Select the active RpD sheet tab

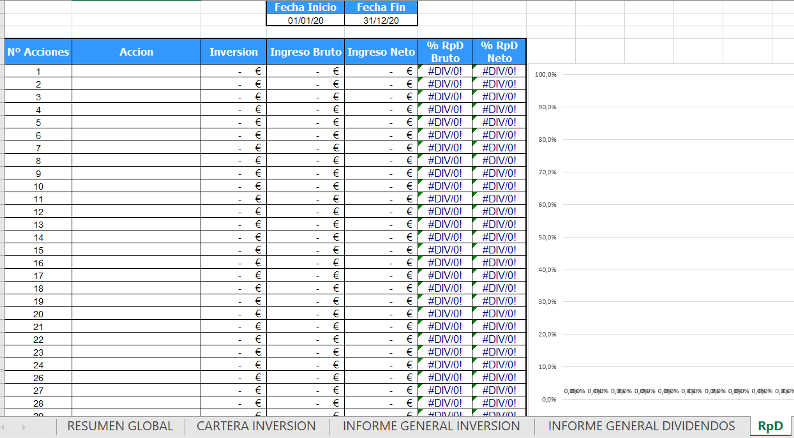[x=770, y=426]
